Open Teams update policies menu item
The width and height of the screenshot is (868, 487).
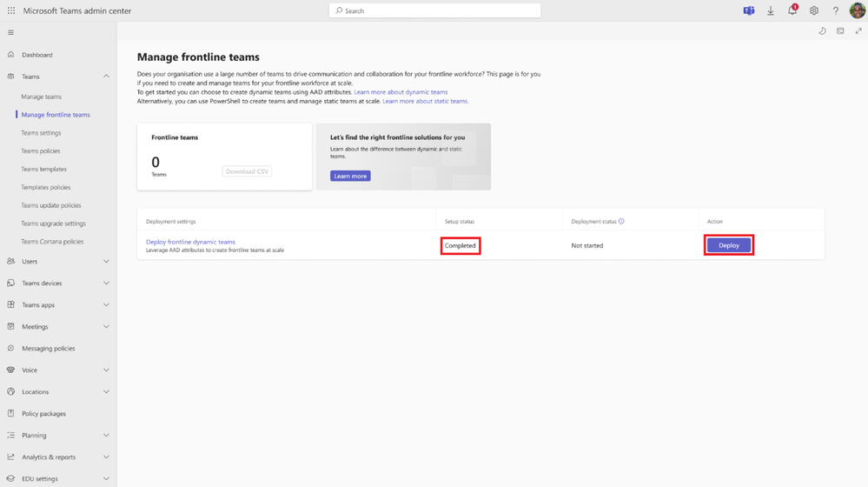51,205
